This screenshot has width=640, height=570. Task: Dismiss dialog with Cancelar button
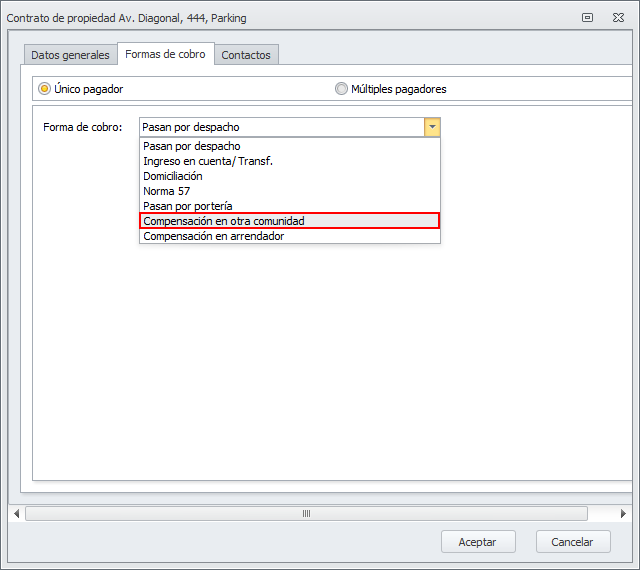(573, 542)
